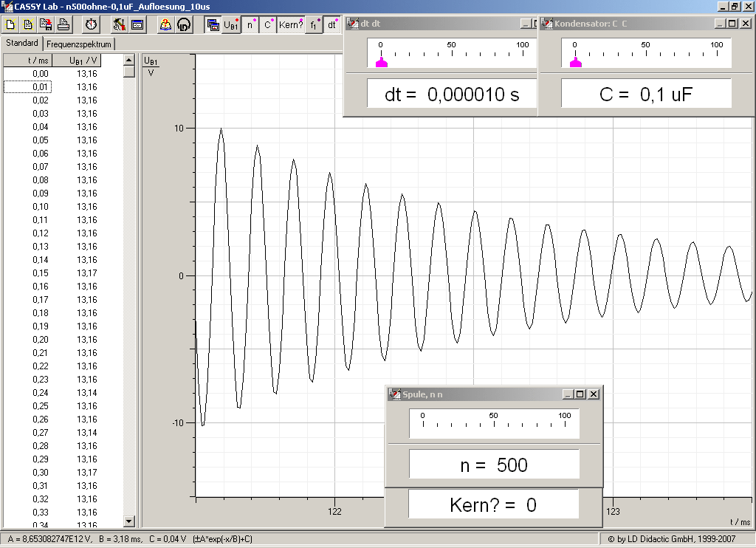
Task: Click the Kondensator window title bar icon
Action: 548,24
